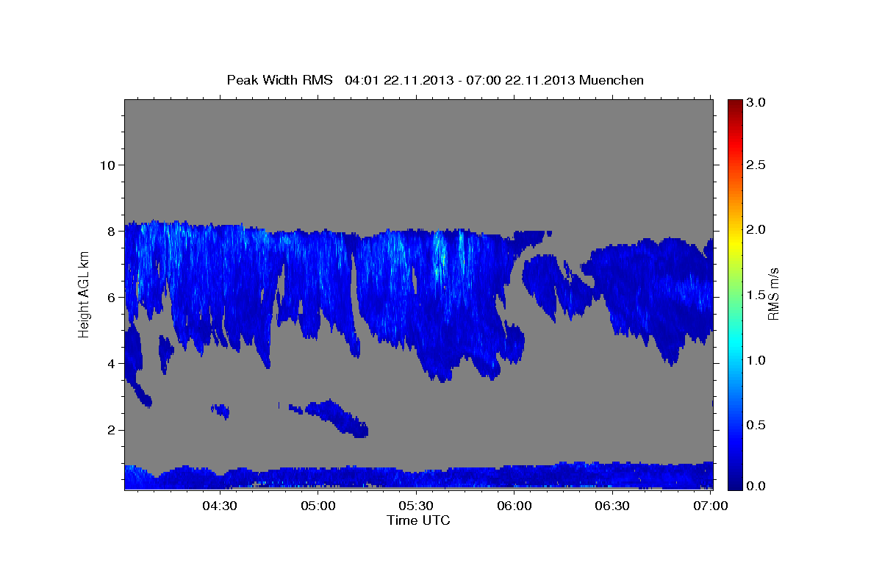Click the 06:00 time tick label
The width and height of the screenshot is (882, 588).
514,506
